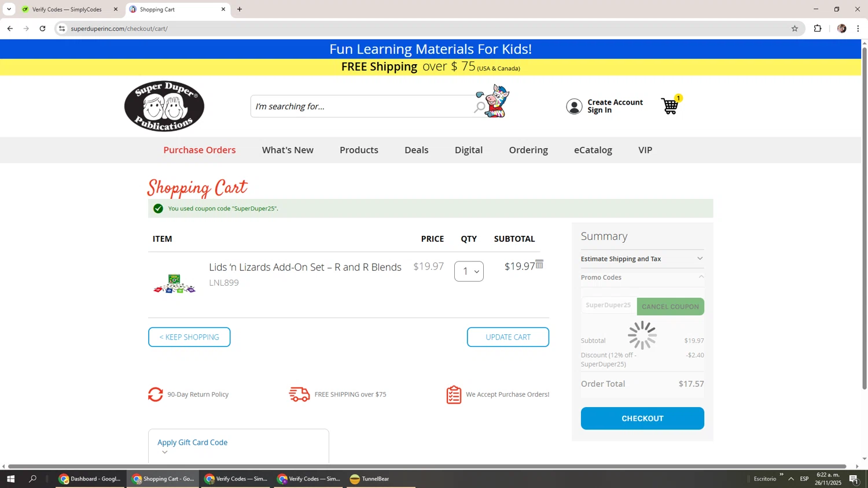Click the FREE Shipping over $75 banner
868x488 pixels.
(x=431, y=67)
